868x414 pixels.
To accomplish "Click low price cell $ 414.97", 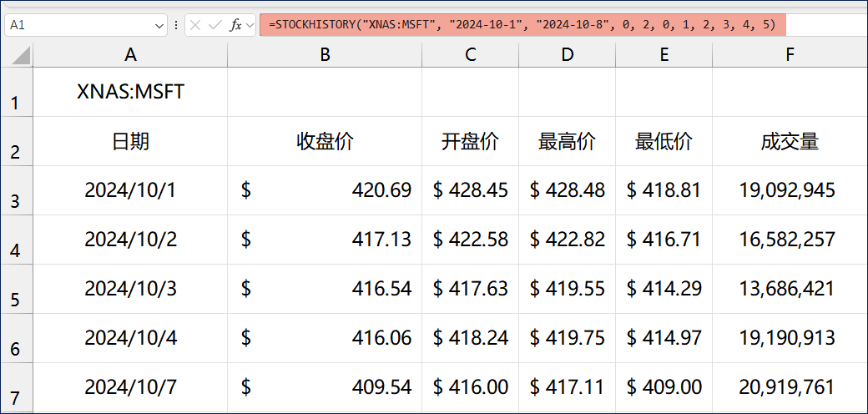I will 664,339.
